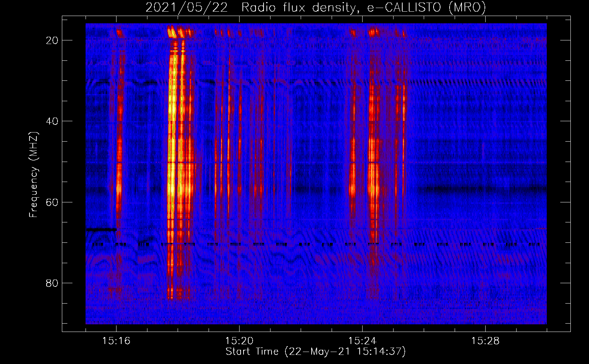Click the 15:28 time tick label

tap(485, 341)
